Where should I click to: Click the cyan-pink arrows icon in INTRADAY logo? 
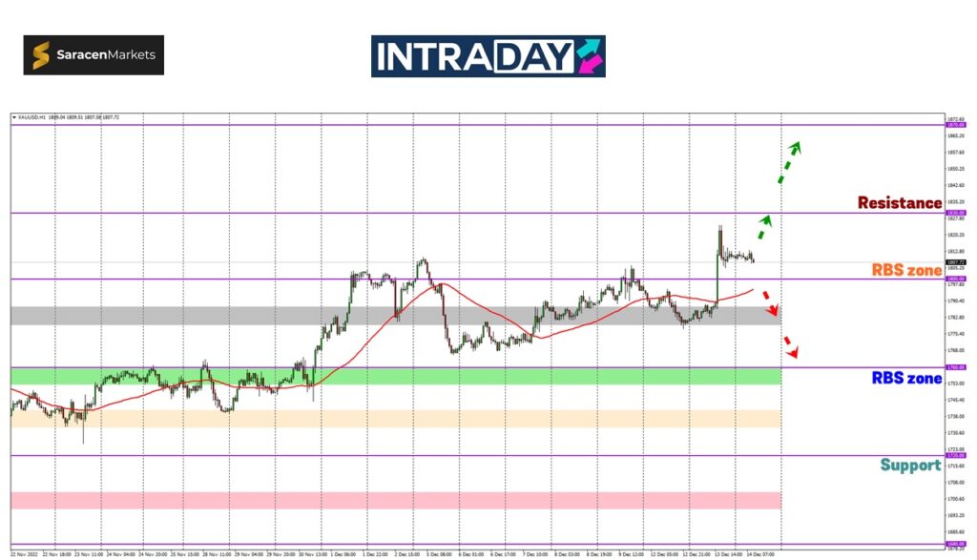pos(589,56)
